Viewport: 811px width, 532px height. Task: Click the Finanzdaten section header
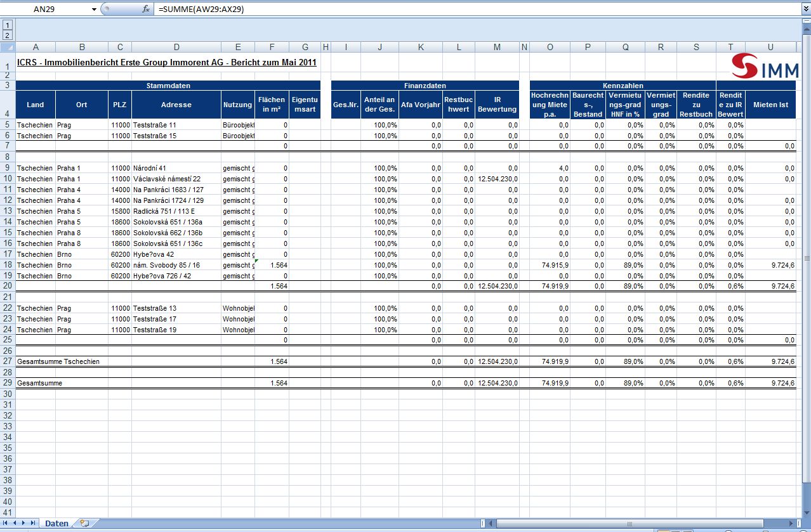[x=425, y=86]
